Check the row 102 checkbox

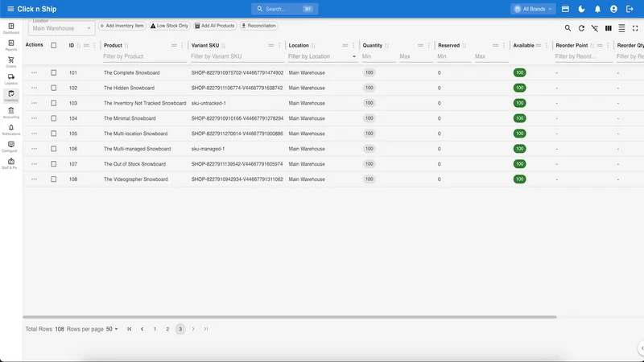point(54,88)
